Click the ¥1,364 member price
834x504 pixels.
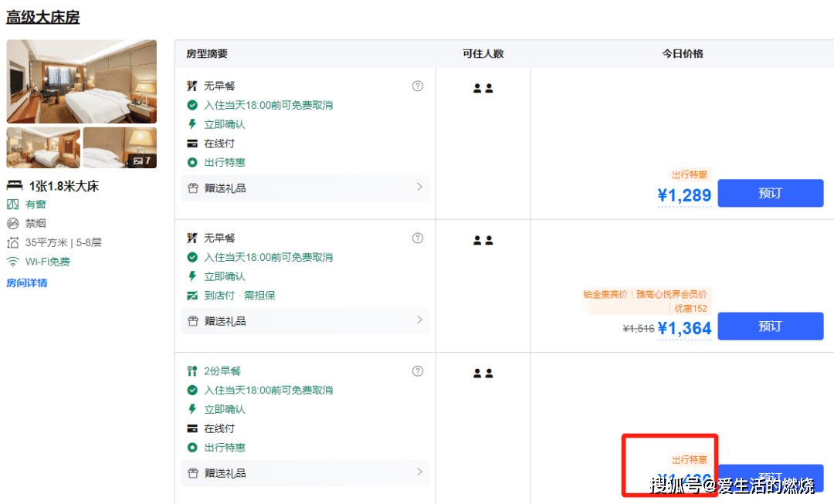[684, 328]
